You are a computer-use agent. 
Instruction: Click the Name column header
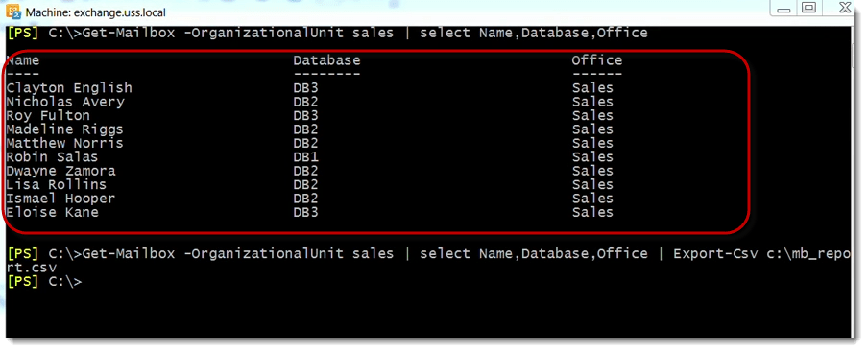click(x=23, y=60)
